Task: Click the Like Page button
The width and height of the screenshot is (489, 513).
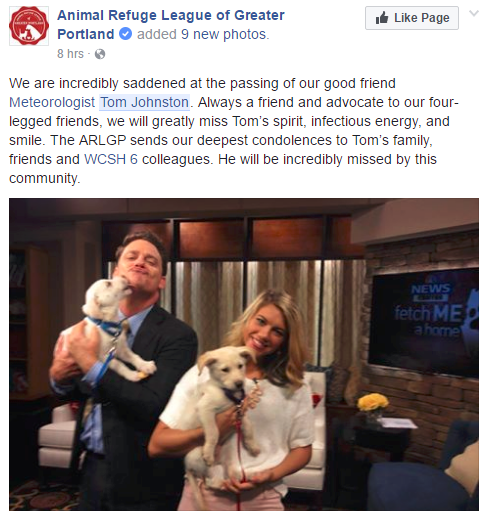Action: pos(412,18)
